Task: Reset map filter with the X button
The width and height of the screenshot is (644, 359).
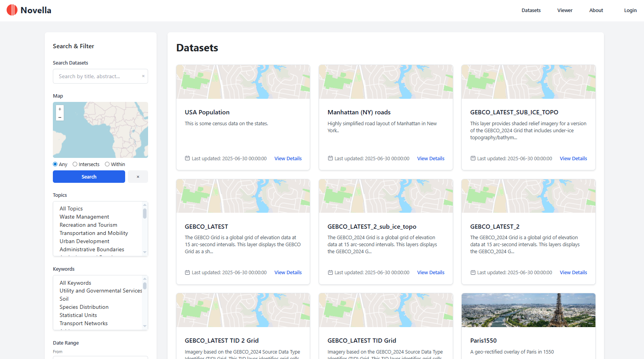Action: pyautogui.click(x=138, y=177)
